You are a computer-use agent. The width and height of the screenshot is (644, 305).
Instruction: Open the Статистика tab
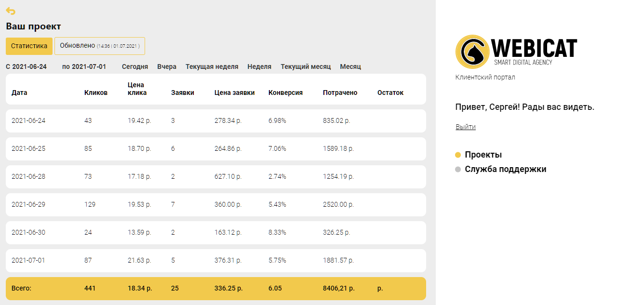tap(29, 46)
